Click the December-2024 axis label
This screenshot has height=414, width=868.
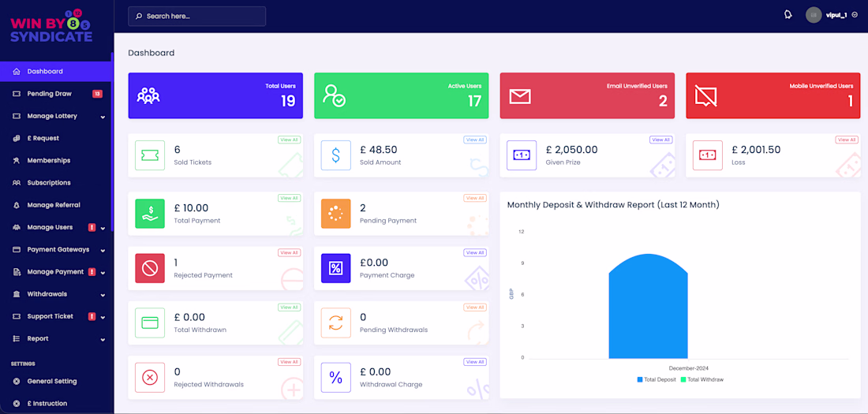689,368
